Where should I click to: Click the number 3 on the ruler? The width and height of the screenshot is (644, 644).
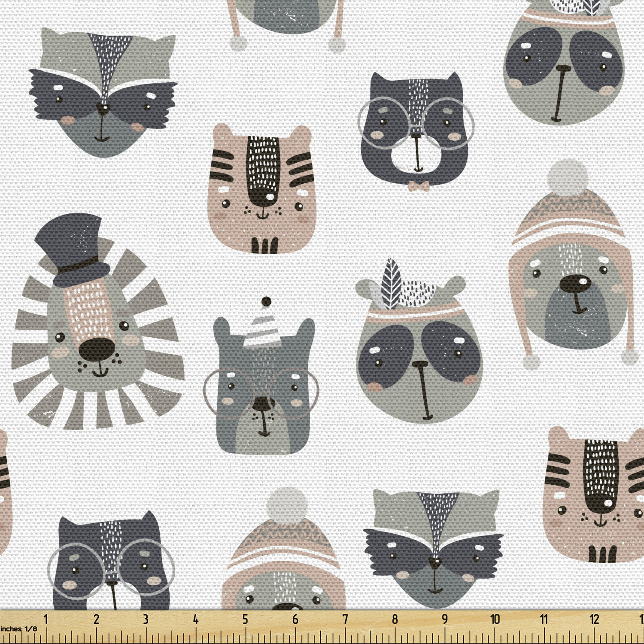click(146, 619)
